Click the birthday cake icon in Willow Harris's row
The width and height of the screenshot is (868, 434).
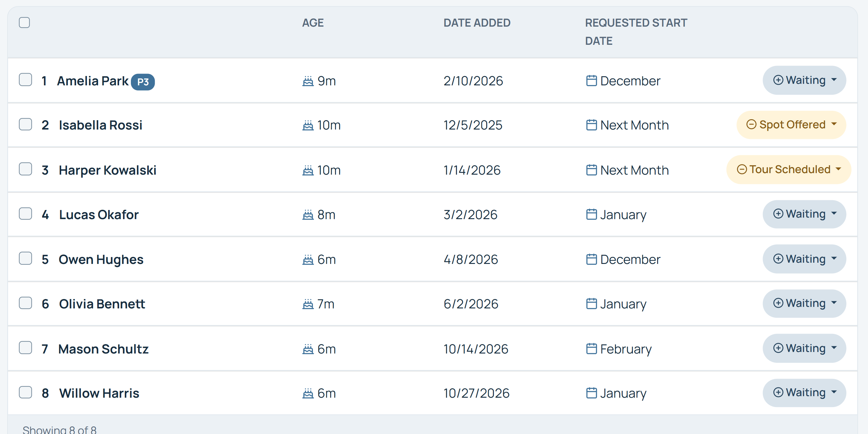308,393
